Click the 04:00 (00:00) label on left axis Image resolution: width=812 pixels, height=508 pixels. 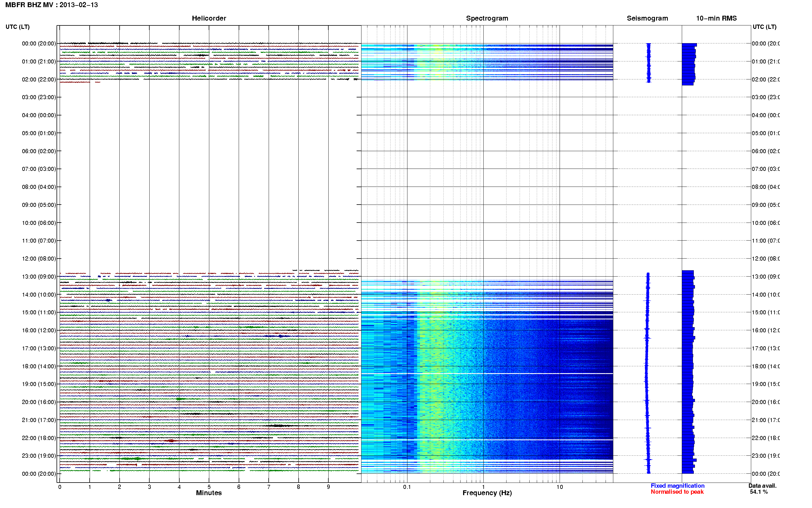pyautogui.click(x=39, y=115)
